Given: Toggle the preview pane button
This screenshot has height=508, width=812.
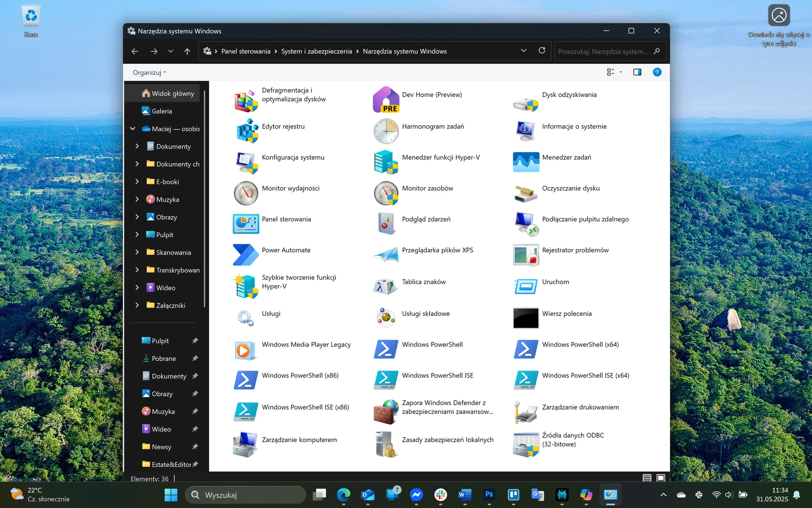Looking at the screenshot, I should coord(637,72).
